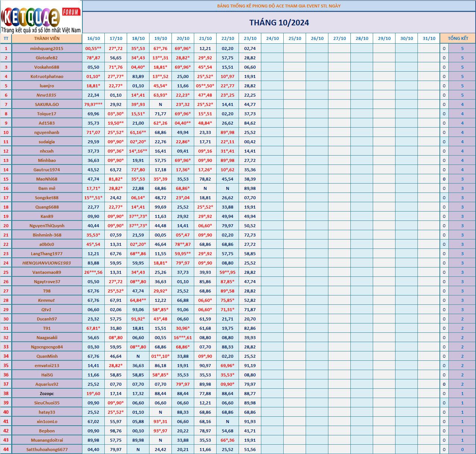Select member name Naagasakii

(x=47, y=338)
